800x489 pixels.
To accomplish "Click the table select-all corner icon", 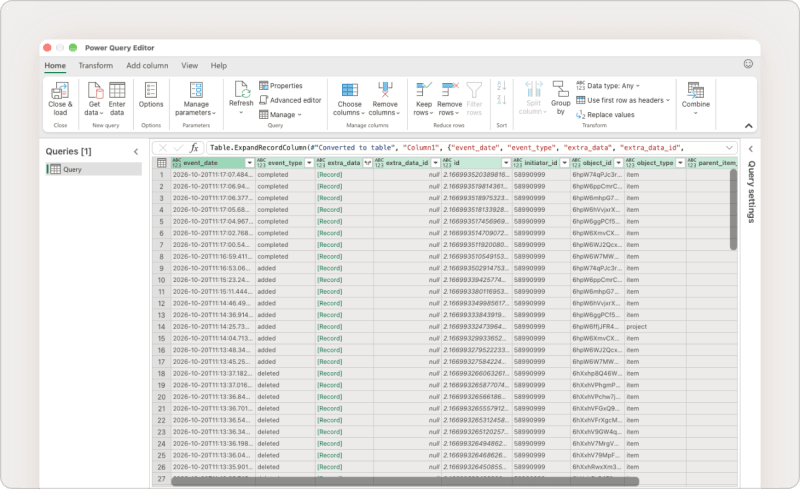I will (161, 163).
